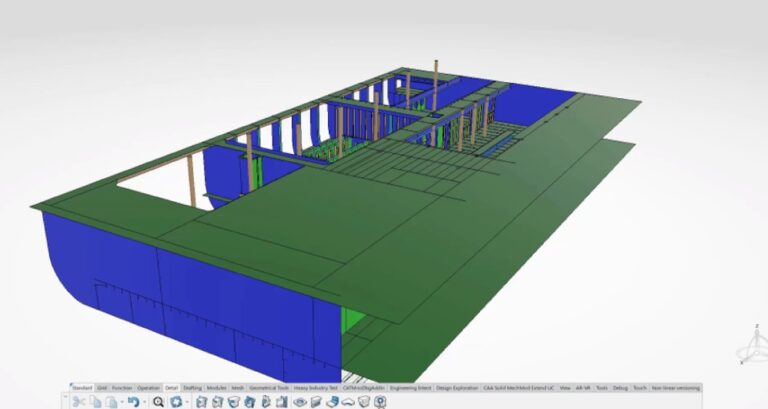Open dropdown arrow beside the gear icon
This screenshot has height=409, width=768.
[186, 402]
